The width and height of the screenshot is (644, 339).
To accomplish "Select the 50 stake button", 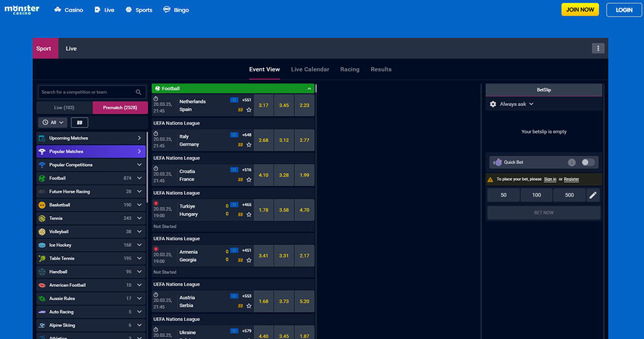I will pyautogui.click(x=504, y=196).
